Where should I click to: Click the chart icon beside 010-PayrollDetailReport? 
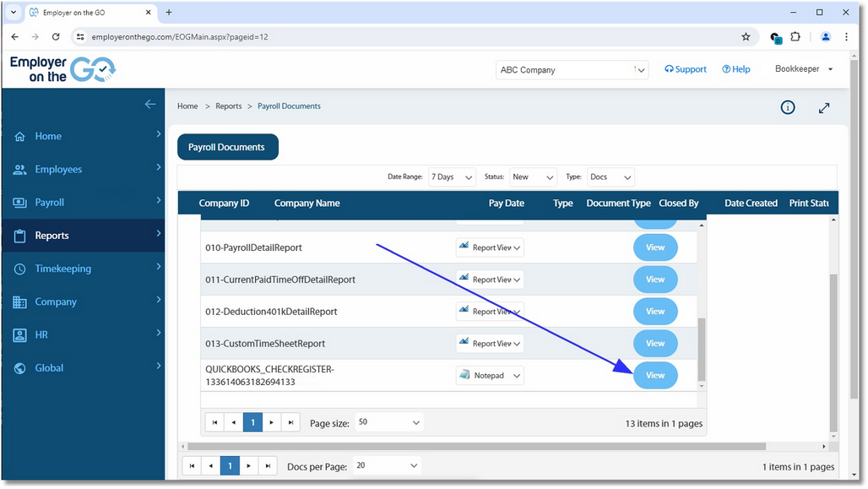tap(465, 247)
